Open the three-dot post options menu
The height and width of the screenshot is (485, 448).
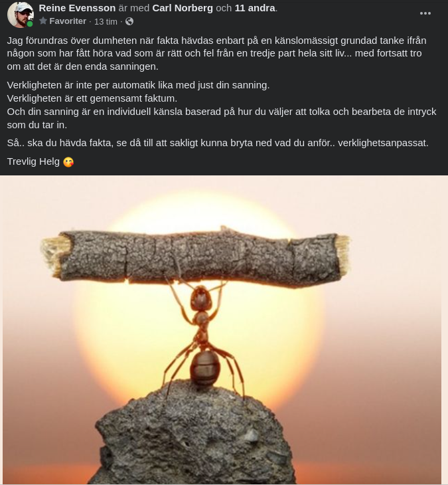[x=425, y=13]
